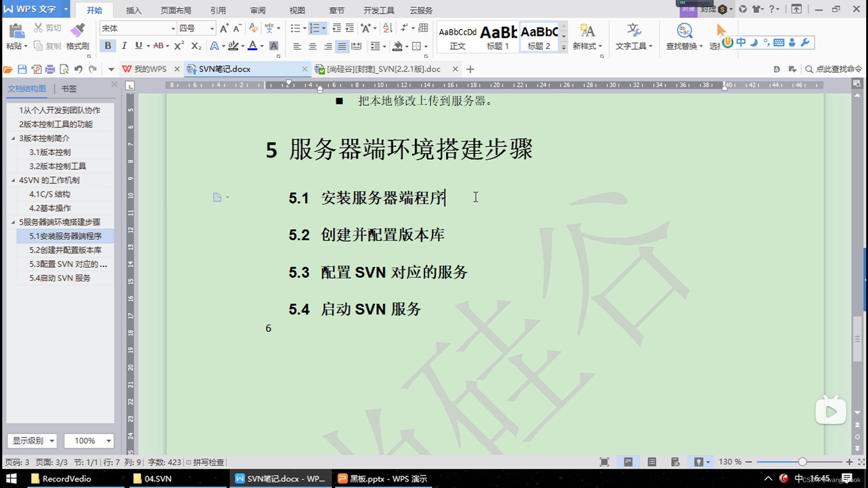
Task: Open the font color dropdown arrow
Action: click(261, 45)
